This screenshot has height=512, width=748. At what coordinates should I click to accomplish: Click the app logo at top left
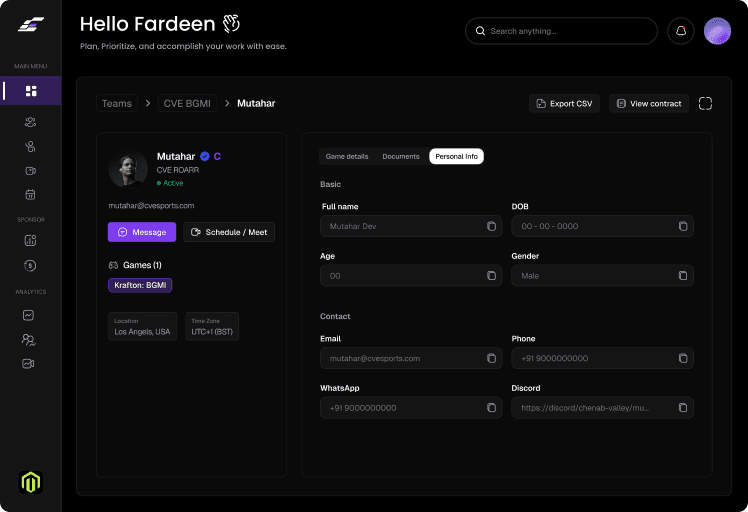(31, 24)
